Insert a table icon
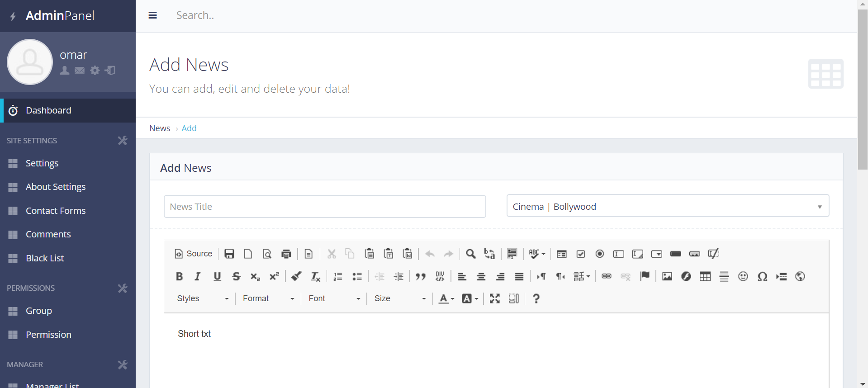This screenshot has width=868, height=388. click(705, 276)
